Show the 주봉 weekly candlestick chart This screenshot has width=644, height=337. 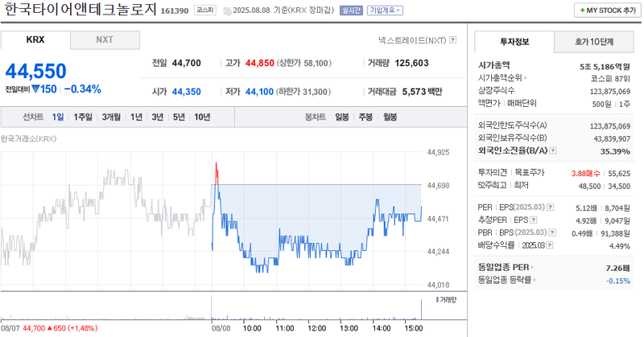[x=365, y=117]
